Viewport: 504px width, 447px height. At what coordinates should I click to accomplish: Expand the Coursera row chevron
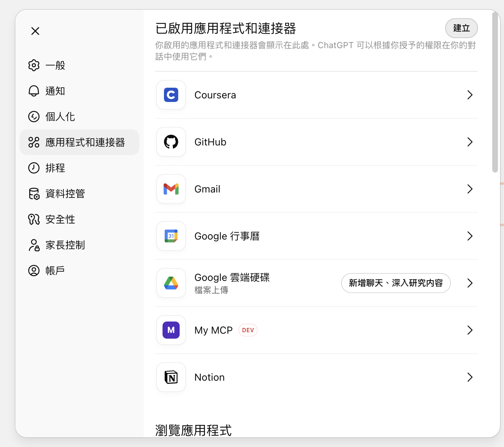pyautogui.click(x=470, y=95)
